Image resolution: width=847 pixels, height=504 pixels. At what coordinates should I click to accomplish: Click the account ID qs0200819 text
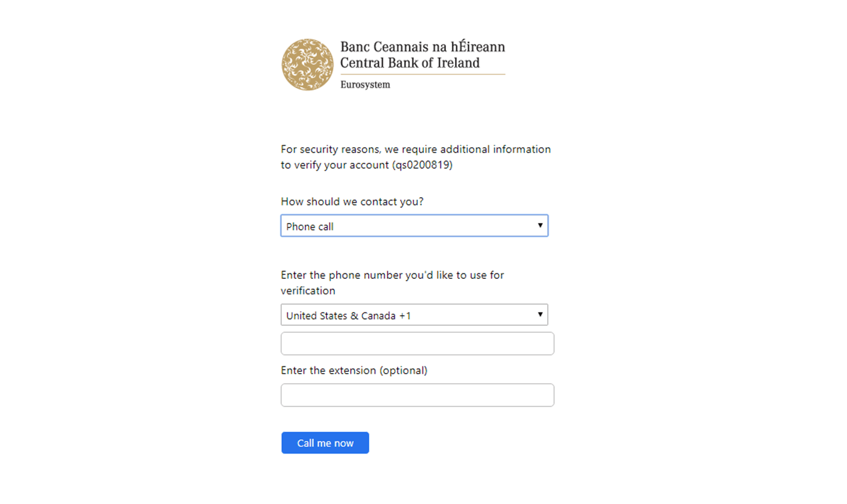(x=422, y=165)
